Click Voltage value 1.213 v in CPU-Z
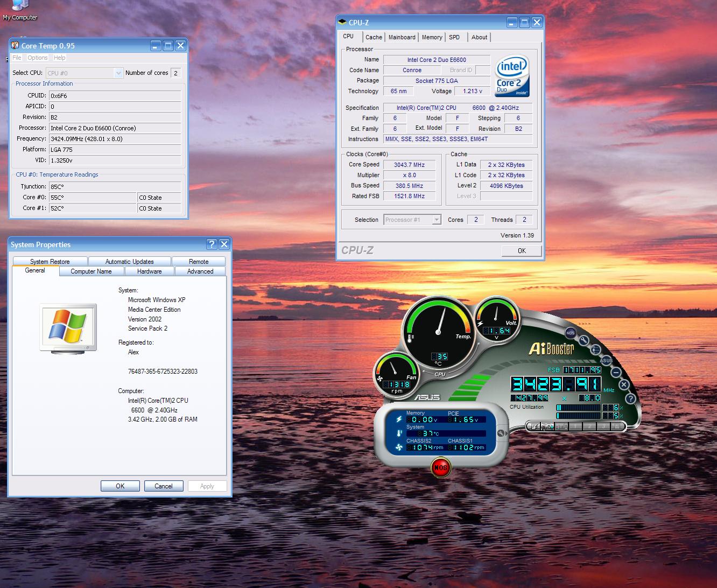The image size is (717, 588). click(473, 91)
